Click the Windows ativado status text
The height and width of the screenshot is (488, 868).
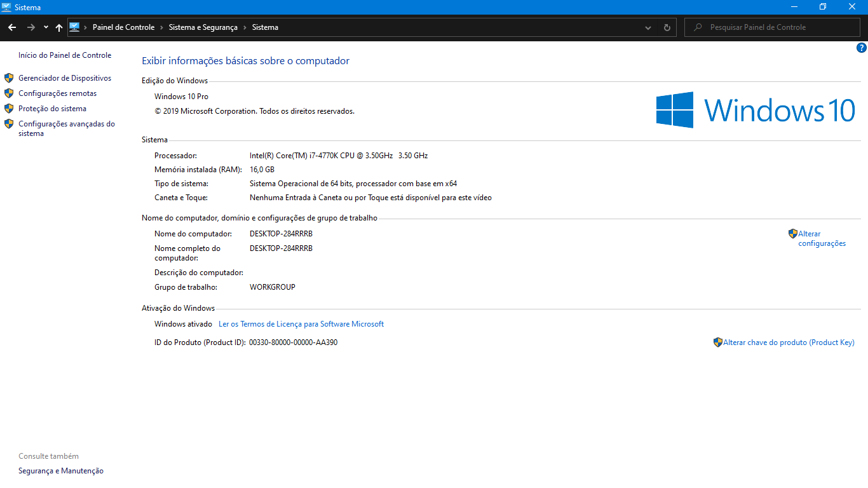(183, 324)
